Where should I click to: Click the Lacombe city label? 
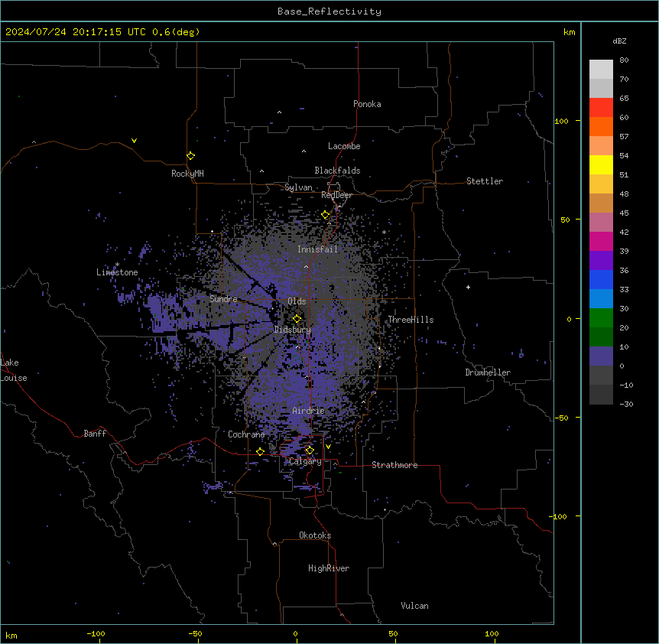tap(344, 146)
